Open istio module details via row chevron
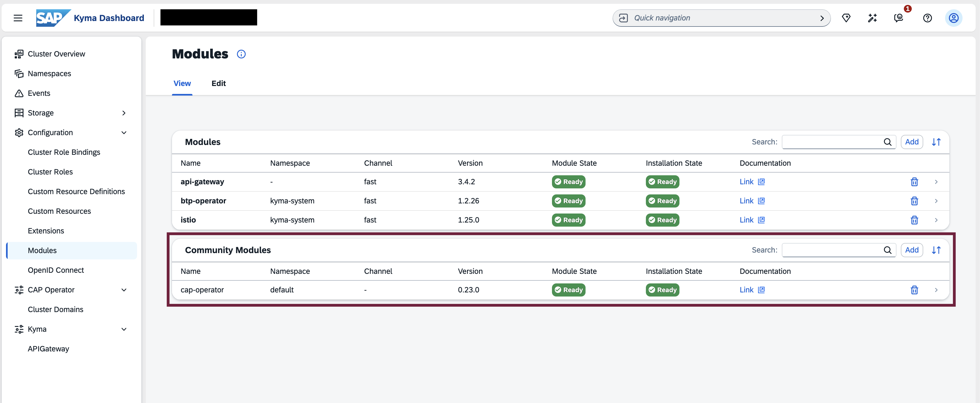Image resolution: width=980 pixels, height=403 pixels. 936,220
